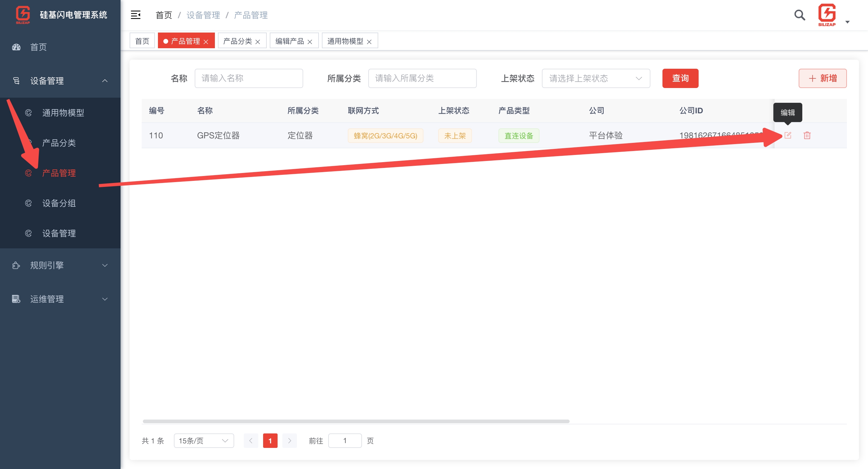Click the 新增 add button
868x469 pixels.
[822, 78]
